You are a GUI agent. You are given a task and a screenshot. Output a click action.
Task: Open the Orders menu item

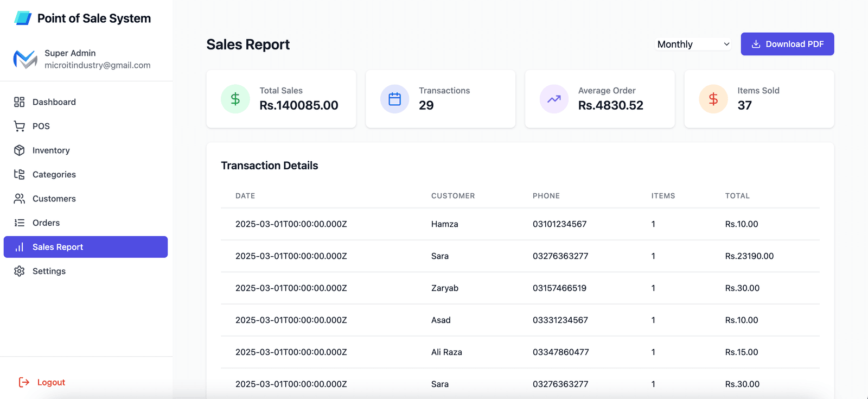[86, 223]
